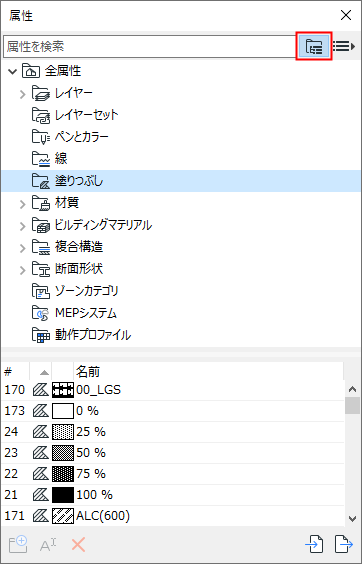Click the 100 % solid black swatch
This screenshot has height=564, width=362.
coord(63,495)
